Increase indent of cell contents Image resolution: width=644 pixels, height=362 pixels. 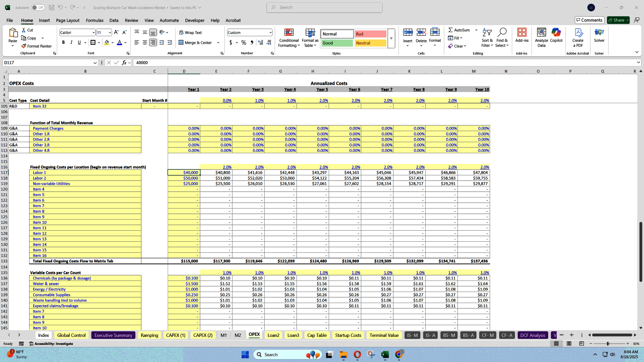170,43
